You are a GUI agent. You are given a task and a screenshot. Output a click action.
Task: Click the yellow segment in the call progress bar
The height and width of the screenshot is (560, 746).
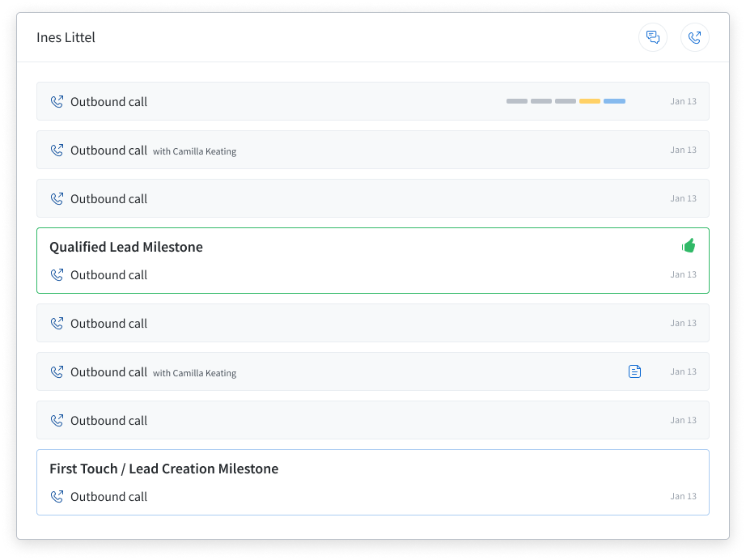click(590, 101)
